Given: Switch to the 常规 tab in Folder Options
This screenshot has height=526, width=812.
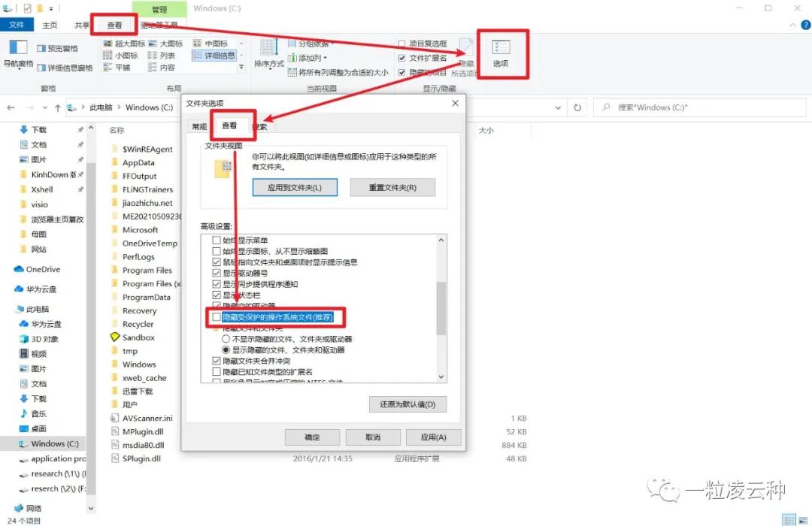Looking at the screenshot, I should pyautogui.click(x=198, y=126).
